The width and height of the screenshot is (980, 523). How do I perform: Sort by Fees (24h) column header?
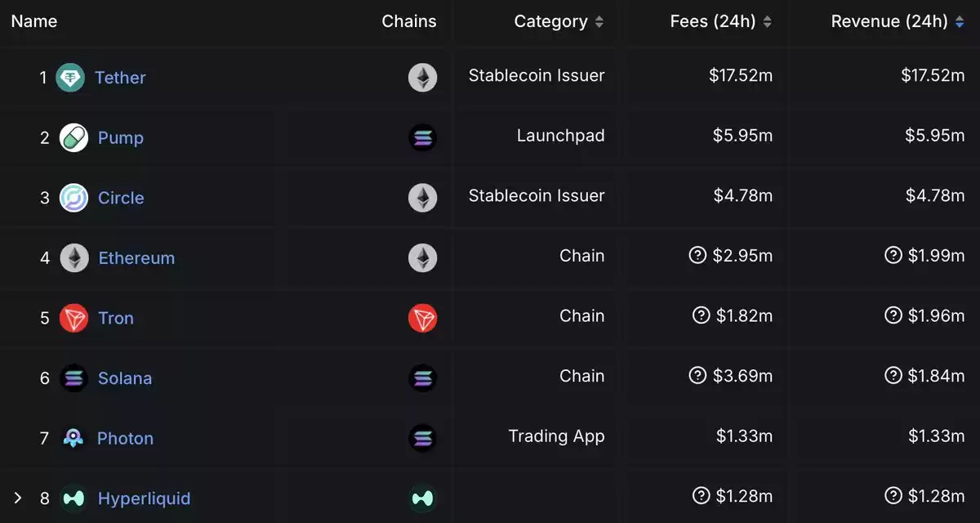pos(720,22)
